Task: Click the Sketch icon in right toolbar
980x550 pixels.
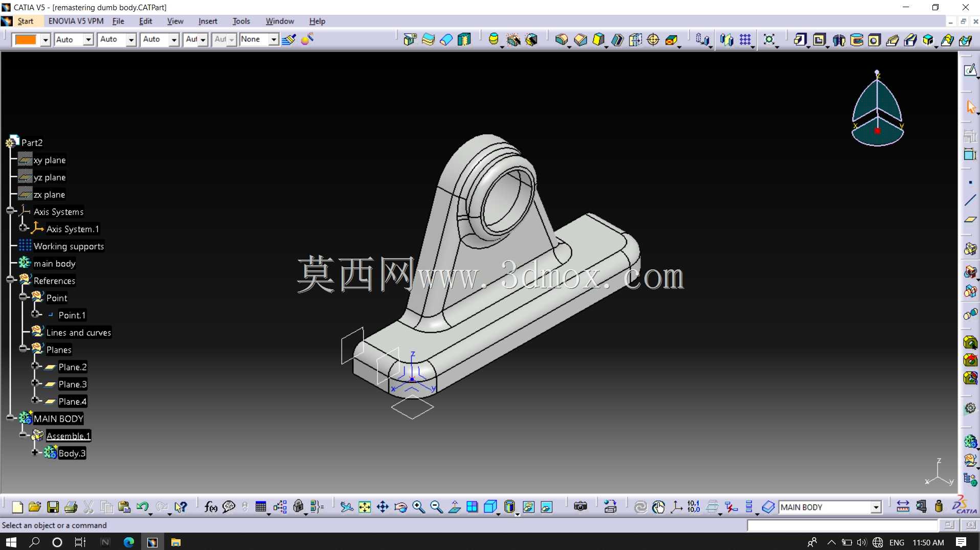Action: point(970,70)
